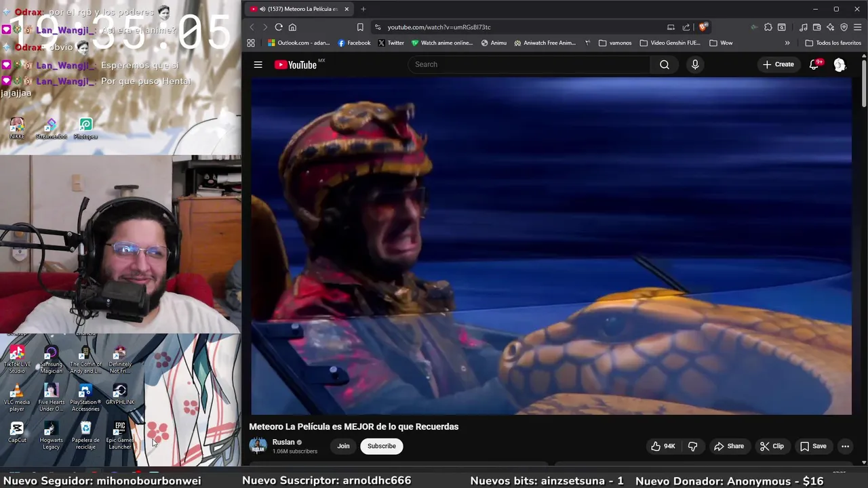This screenshot has height=488, width=868.
Task: Save the video to a playlist
Action: point(813,446)
